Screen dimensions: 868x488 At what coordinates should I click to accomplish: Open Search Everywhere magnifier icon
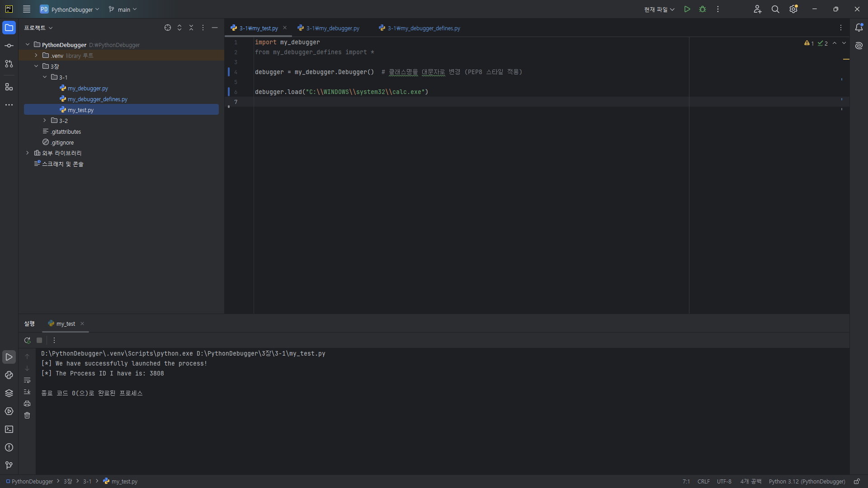pos(775,9)
